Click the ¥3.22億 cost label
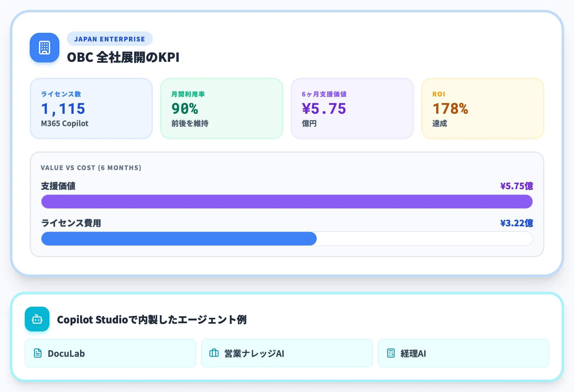 click(x=517, y=223)
